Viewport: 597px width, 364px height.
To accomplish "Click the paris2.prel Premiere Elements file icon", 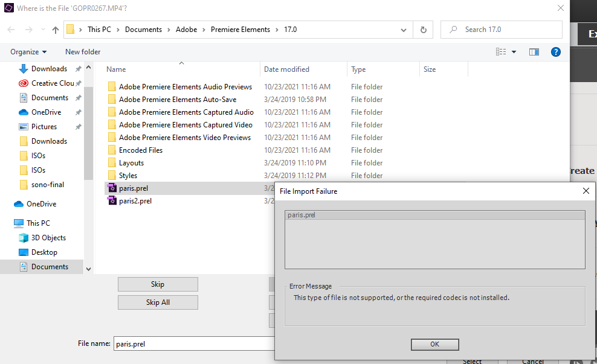I will (112, 200).
